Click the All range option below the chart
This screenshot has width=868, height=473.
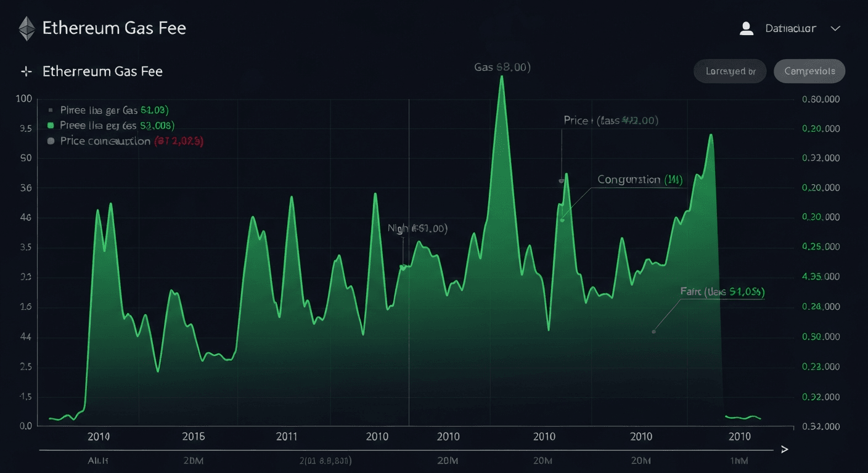point(97,460)
